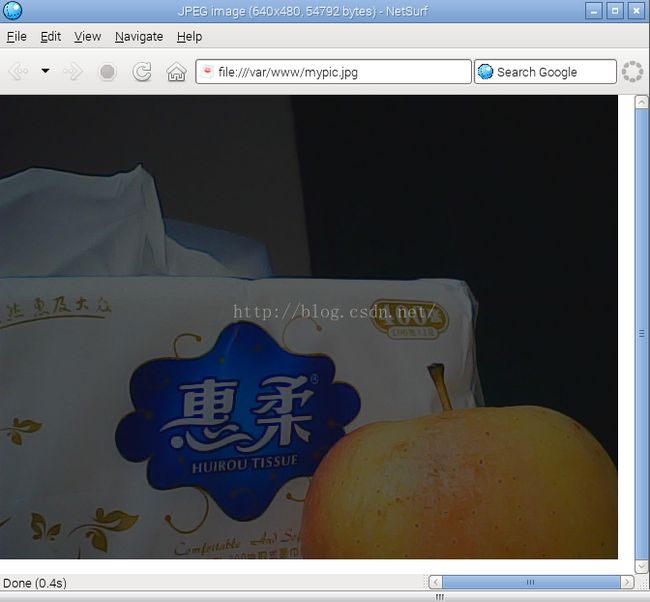Click the vertical scrollbar down arrow
This screenshot has height=602, width=650.
click(x=641, y=566)
